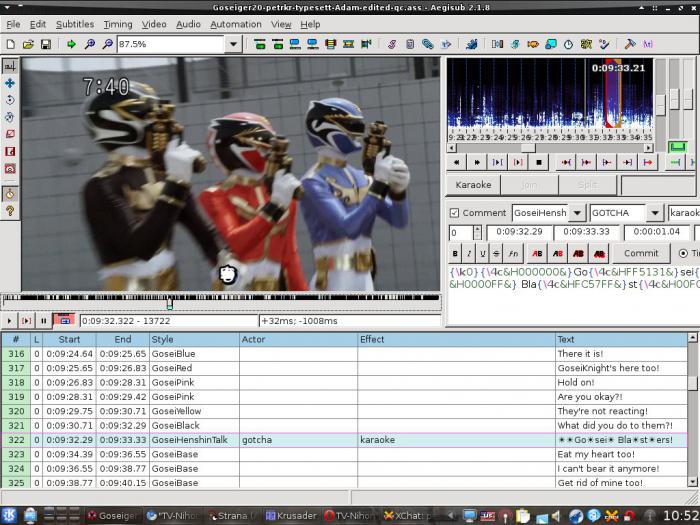Screen dimensions: 700x525
Task: Toggle the Comment checkbox
Action: 454,213
